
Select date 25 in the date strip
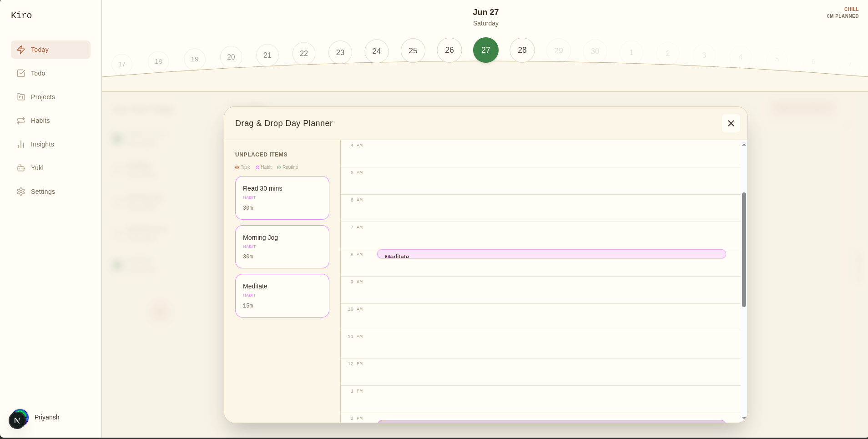pos(413,50)
